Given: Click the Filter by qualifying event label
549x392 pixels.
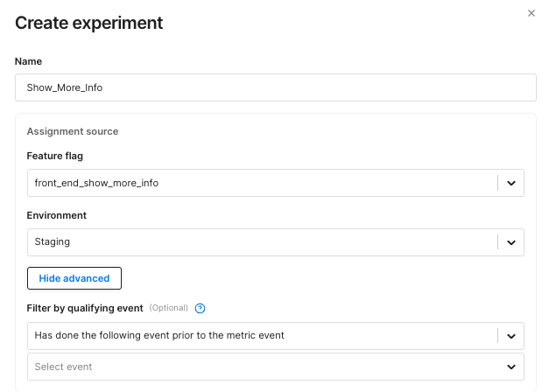Looking at the screenshot, I should point(85,308).
